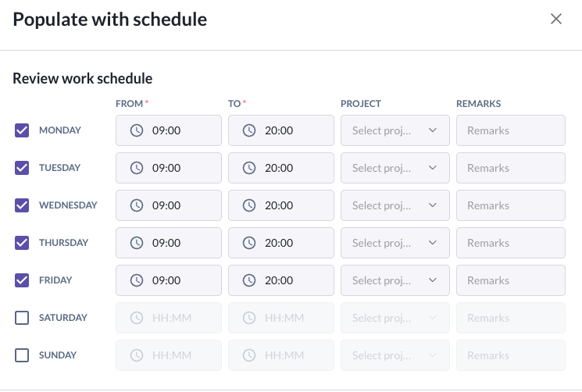582x392 pixels.
Task: Enable the Saturday checkbox
Action: [22, 318]
